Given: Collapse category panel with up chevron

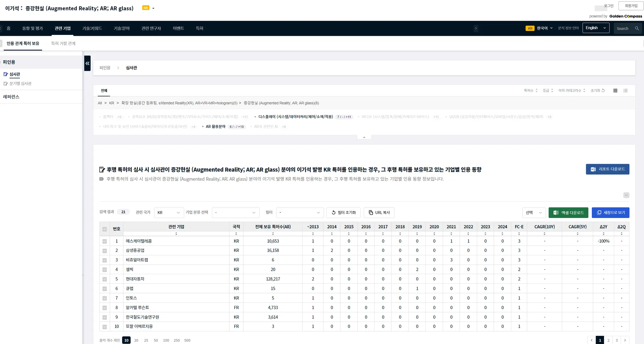Looking at the screenshot, I should click(364, 137).
